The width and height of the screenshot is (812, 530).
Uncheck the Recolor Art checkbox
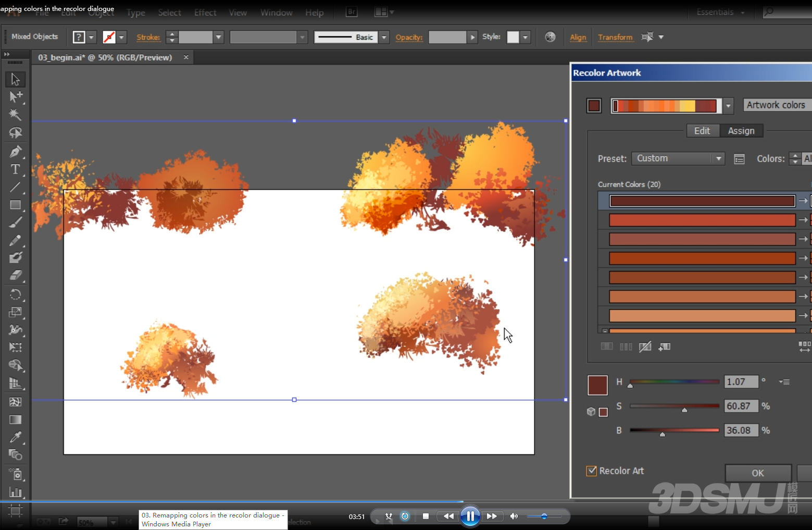[x=592, y=471]
